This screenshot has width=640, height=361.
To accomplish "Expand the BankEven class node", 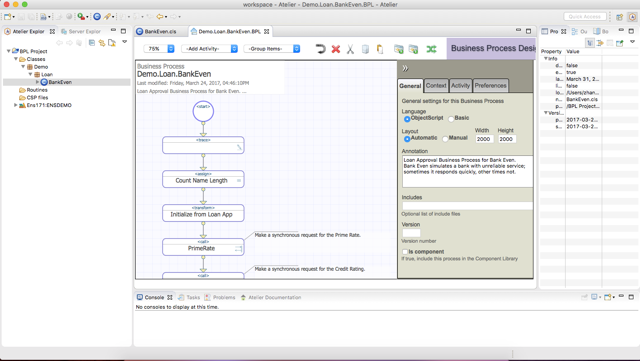I will click(x=38, y=82).
